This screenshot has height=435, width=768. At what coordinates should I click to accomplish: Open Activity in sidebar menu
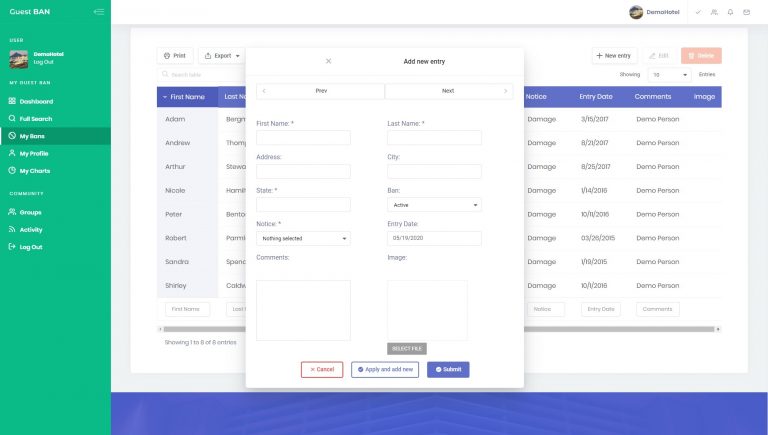(x=31, y=230)
